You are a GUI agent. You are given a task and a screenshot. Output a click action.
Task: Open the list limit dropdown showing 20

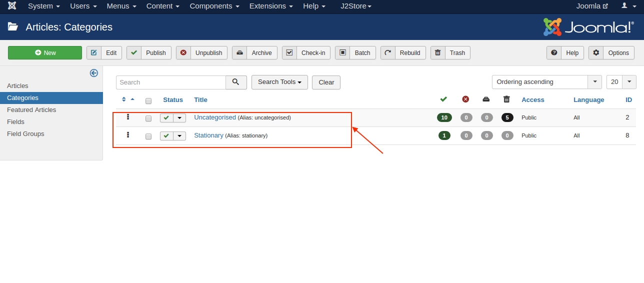(621, 82)
